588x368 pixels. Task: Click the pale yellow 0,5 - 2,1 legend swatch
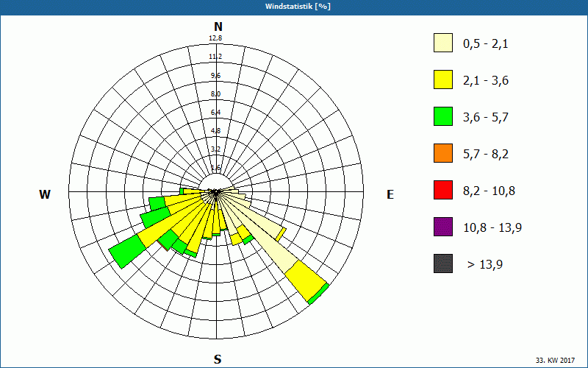pos(443,43)
